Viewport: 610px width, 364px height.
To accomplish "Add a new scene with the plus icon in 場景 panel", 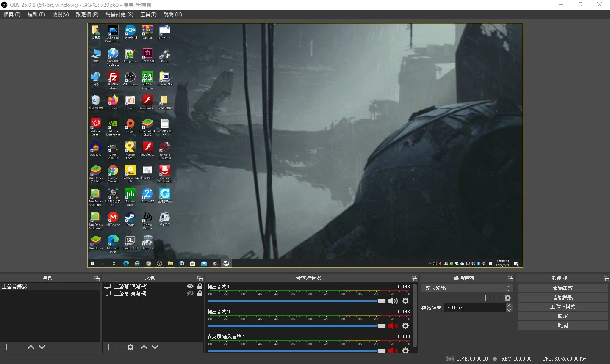I will (6, 347).
